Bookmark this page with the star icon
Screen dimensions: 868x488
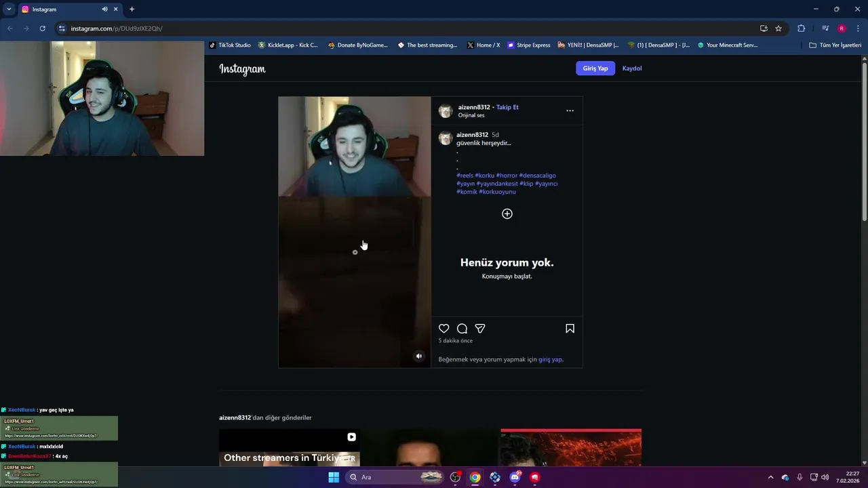click(x=778, y=28)
